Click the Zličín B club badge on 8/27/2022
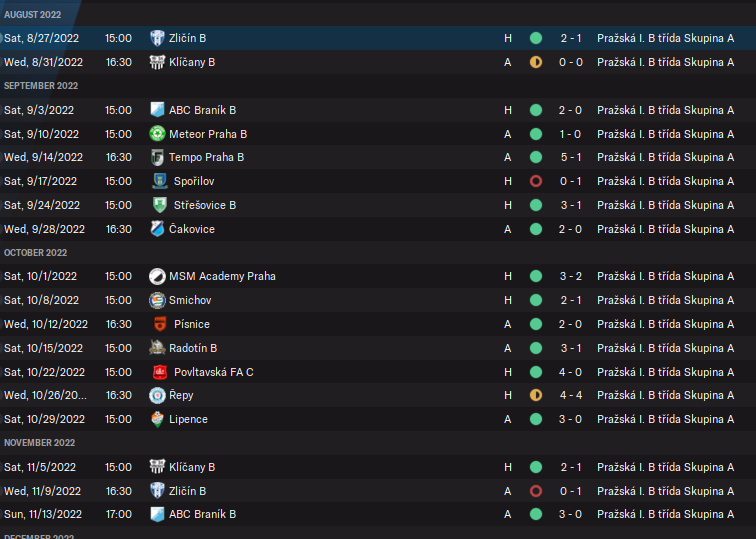Viewport: 756px width, 539px height. click(157, 38)
